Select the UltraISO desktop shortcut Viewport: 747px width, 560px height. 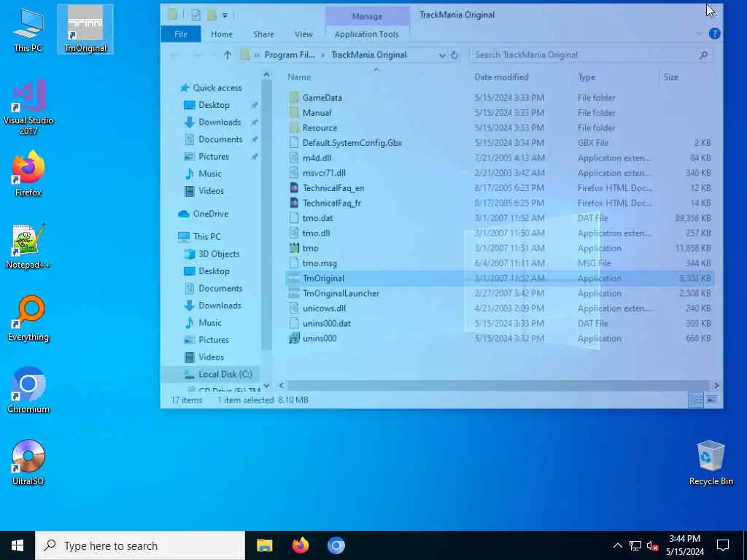(x=28, y=462)
